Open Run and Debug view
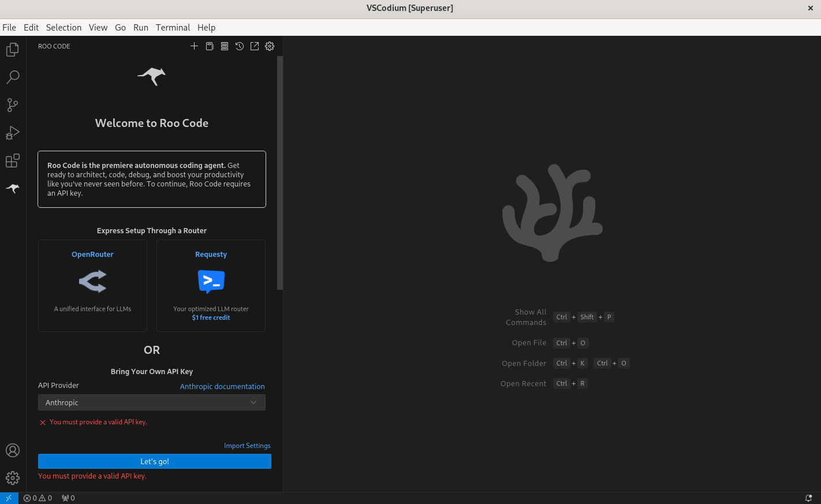Screen dimensions: 821x504 [13, 133]
